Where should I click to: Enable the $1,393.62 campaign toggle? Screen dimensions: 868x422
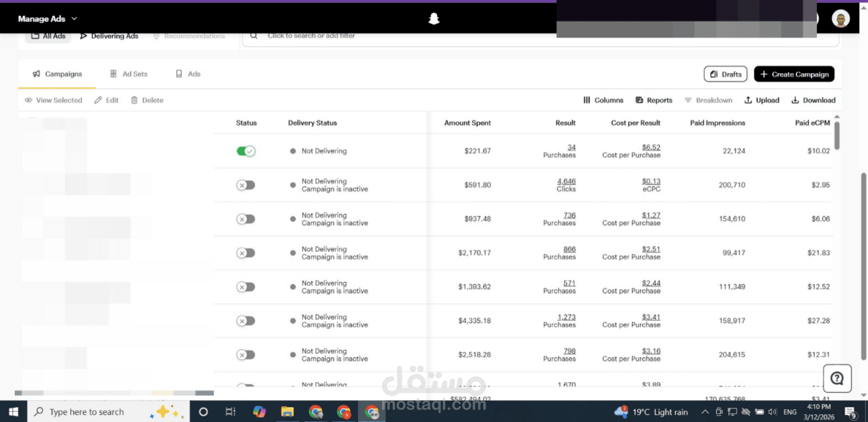[246, 287]
